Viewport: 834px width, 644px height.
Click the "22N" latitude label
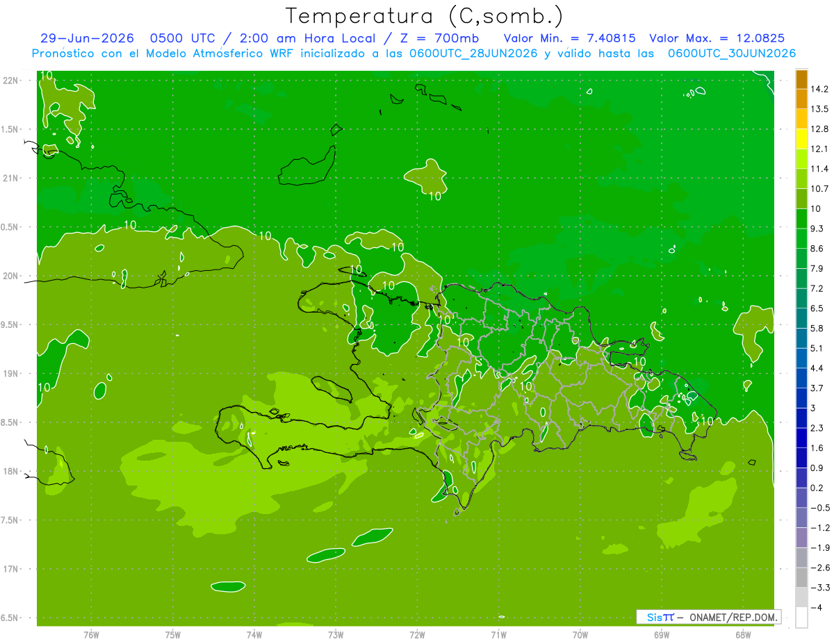pyautogui.click(x=11, y=81)
